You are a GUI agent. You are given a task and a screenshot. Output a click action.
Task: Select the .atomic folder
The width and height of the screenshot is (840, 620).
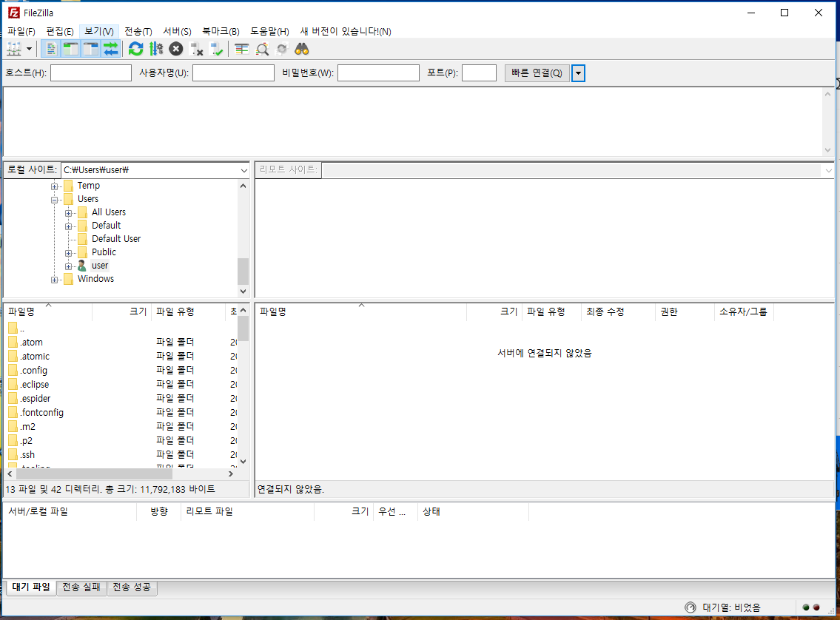click(x=35, y=356)
